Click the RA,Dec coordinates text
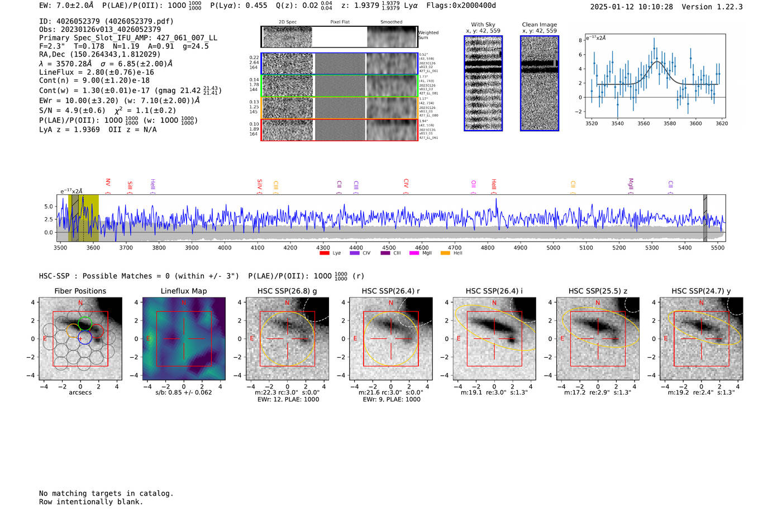782x532 pixels. (99, 54)
